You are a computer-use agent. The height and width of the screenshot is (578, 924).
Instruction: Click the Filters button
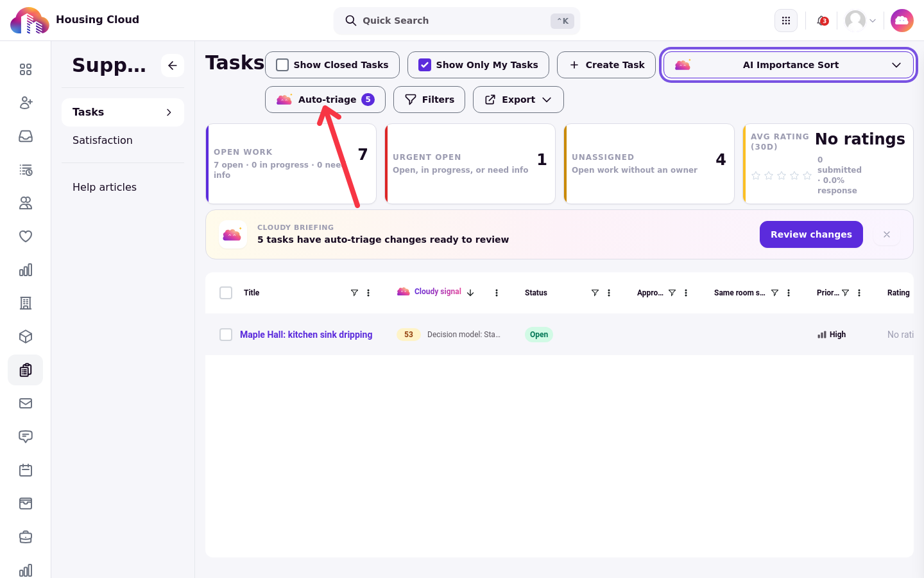(x=429, y=100)
